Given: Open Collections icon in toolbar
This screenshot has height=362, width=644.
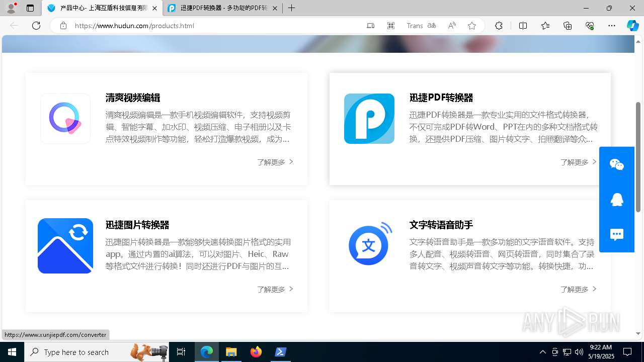Looking at the screenshot, I should coord(568,26).
